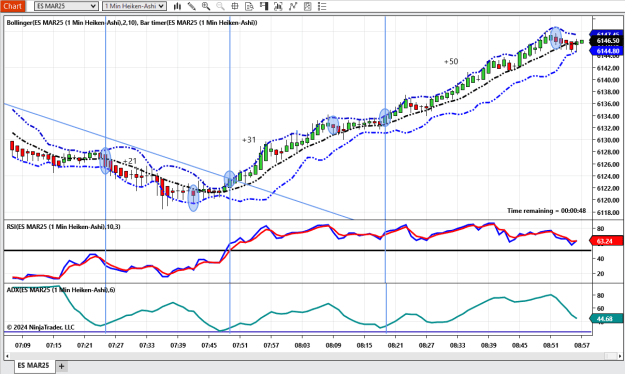
Task: Open the 1 Min Heiken-Ashi interval dropdown
Action: tap(134, 6)
